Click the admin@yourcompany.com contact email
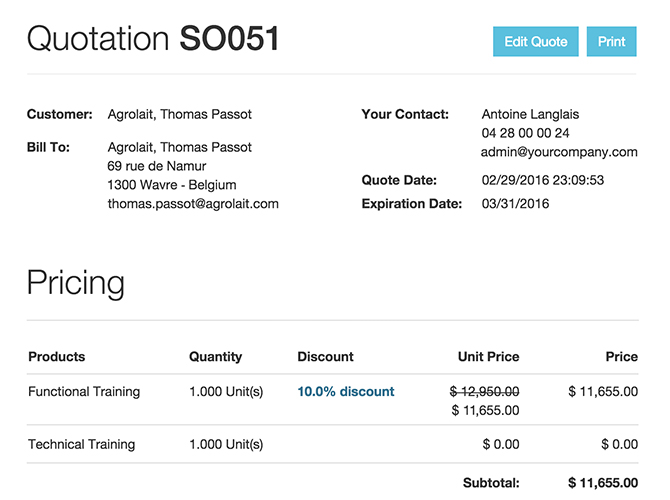Screen dimensions: 670x500 559,152
